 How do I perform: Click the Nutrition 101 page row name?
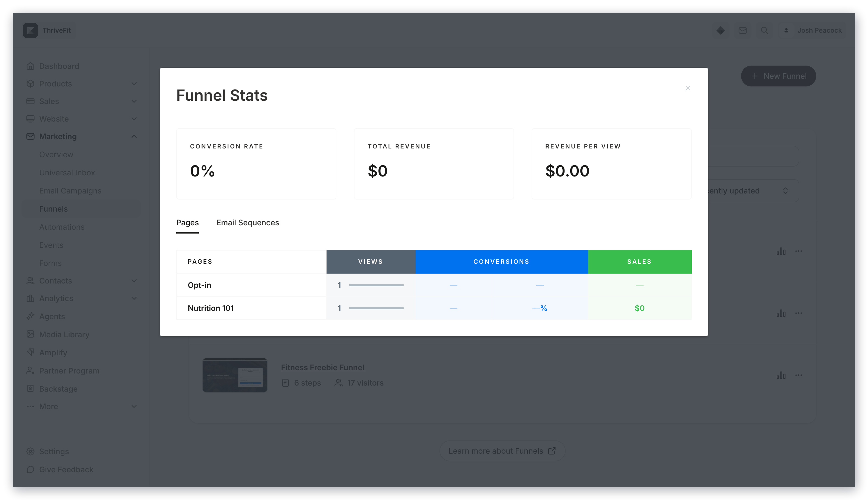tap(211, 308)
